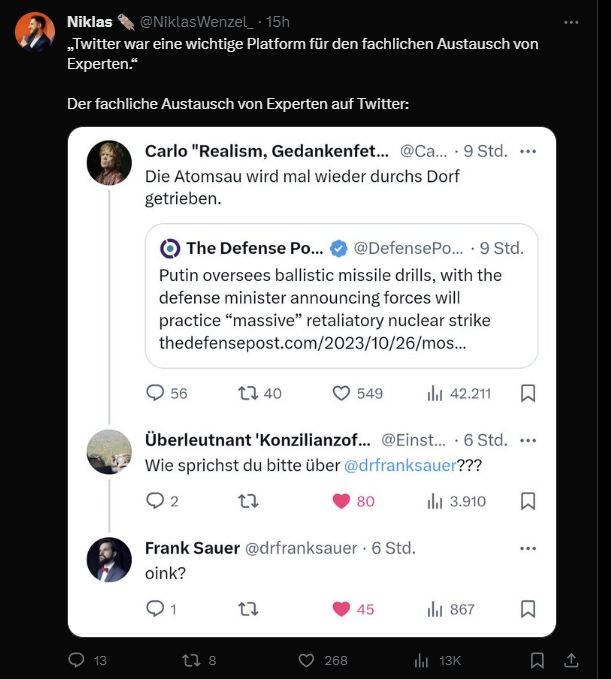
Task: Open the more options menu on Niklas's tweet
Action: point(571,22)
